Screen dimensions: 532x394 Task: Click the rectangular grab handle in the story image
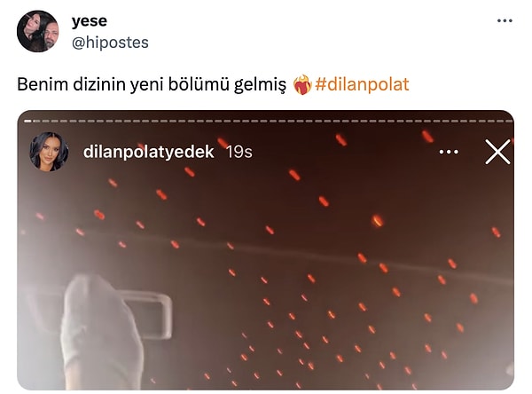coord(145,314)
